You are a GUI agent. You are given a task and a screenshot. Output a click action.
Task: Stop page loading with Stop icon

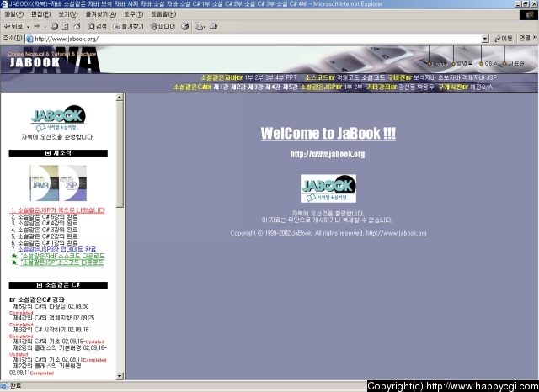[x=54, y=26]
